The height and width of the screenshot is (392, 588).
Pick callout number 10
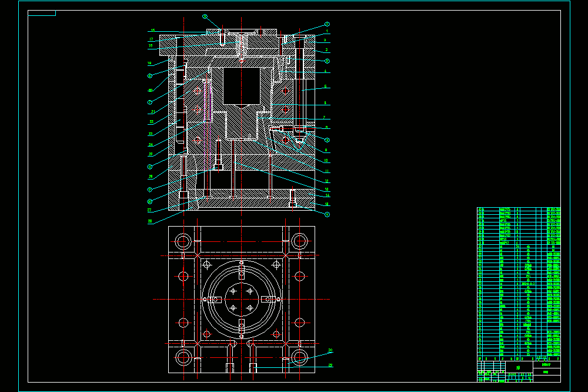tap(326, 160)
